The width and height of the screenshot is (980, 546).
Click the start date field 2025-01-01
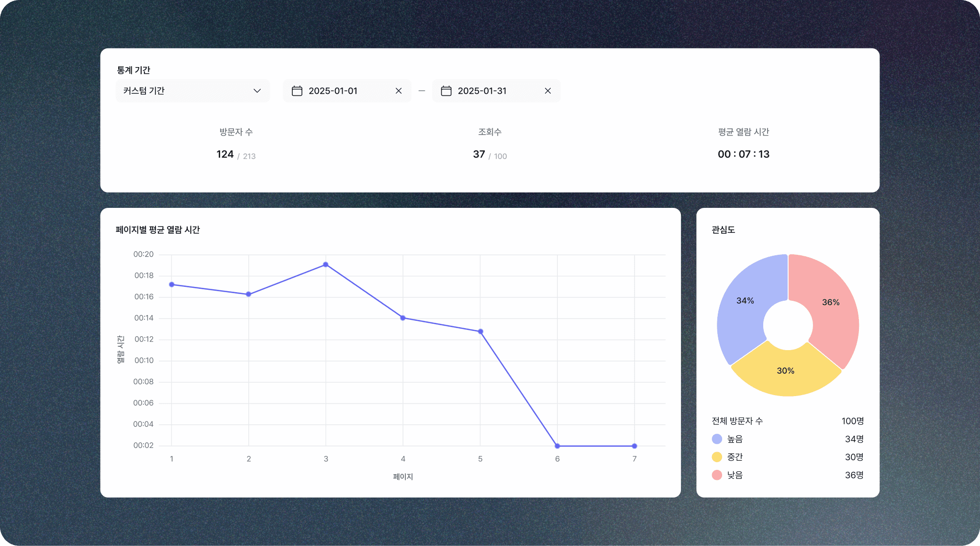coord(347,91)
